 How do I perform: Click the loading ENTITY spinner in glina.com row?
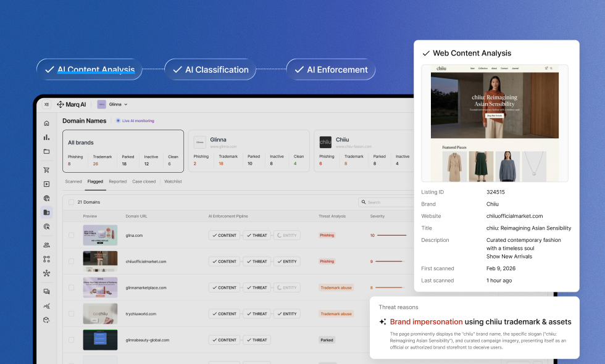coord(279,235)
